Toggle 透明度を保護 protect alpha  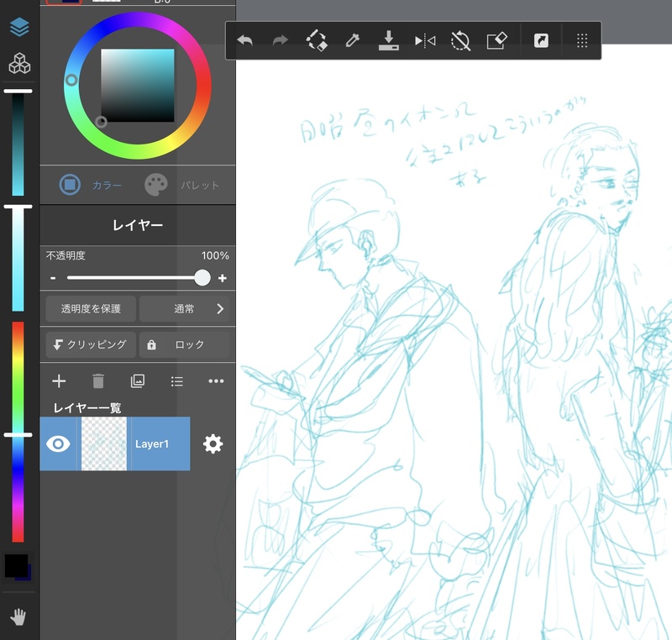click(91, 308)
